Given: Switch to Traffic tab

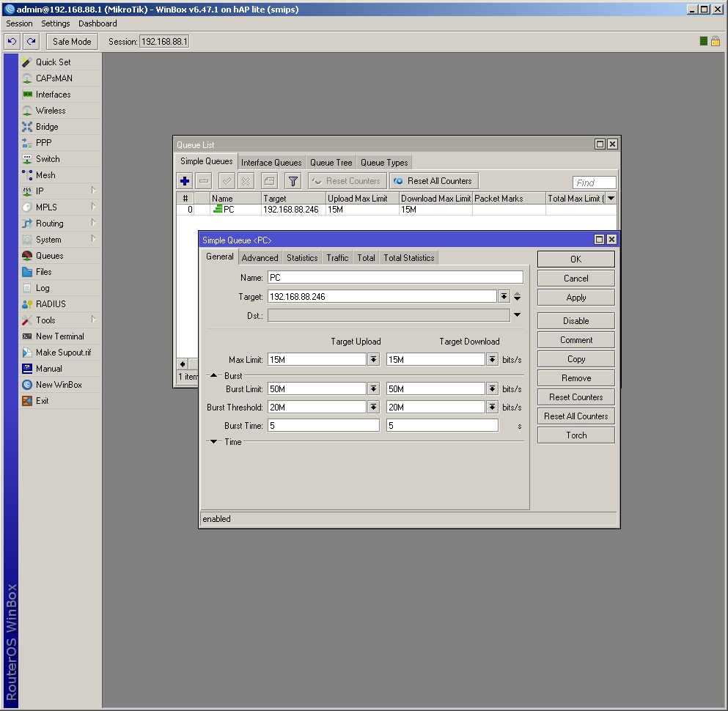Looking at the screenshot, I should [337, 257].
